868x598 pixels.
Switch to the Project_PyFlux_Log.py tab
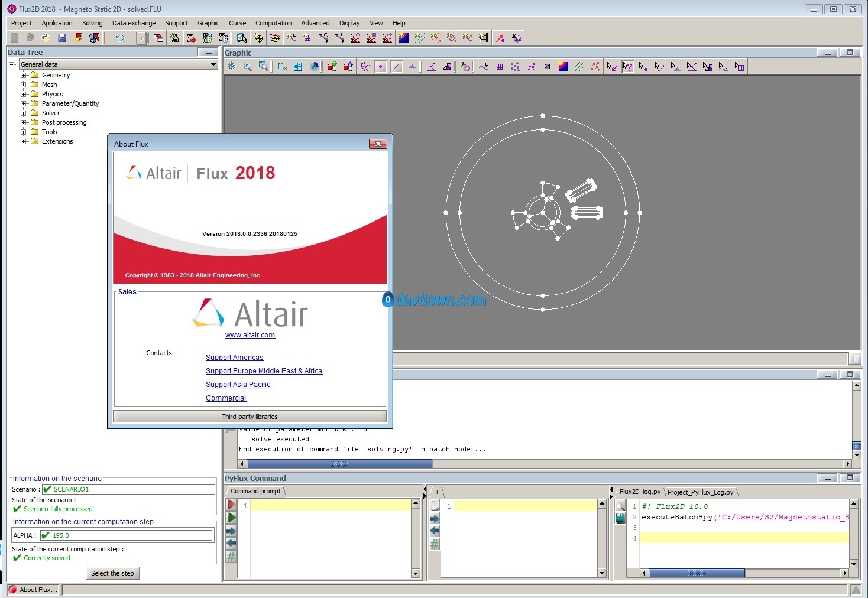tap(700, 492)
